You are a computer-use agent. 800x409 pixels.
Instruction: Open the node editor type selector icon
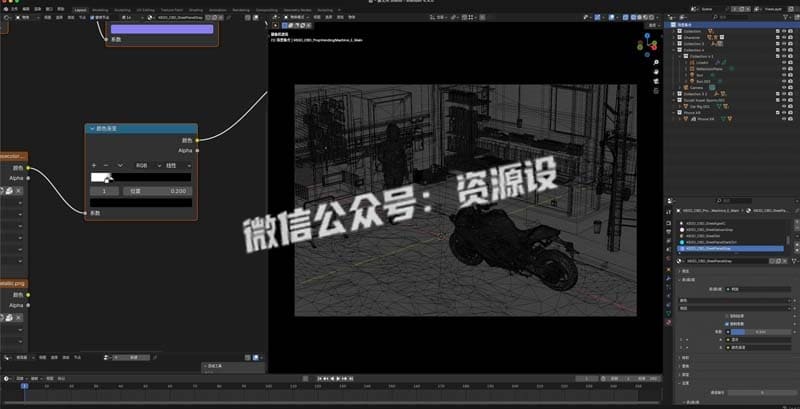(x=6, y=17)
